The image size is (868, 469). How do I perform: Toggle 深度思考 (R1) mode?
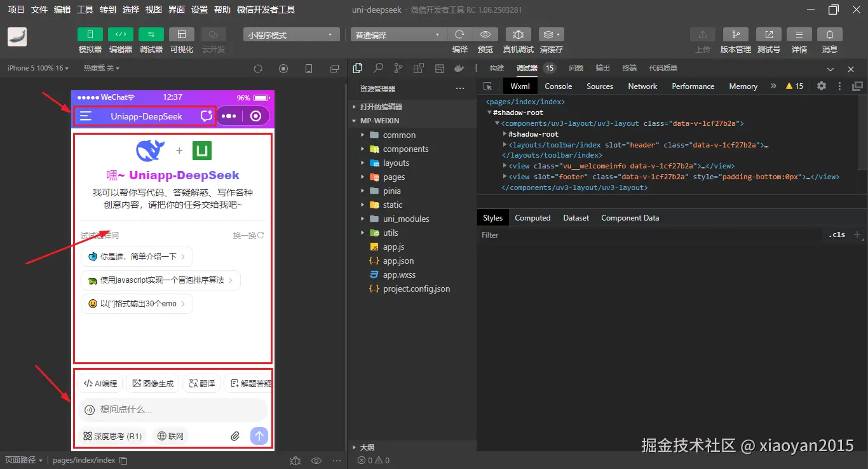click(x=112, y=436)
